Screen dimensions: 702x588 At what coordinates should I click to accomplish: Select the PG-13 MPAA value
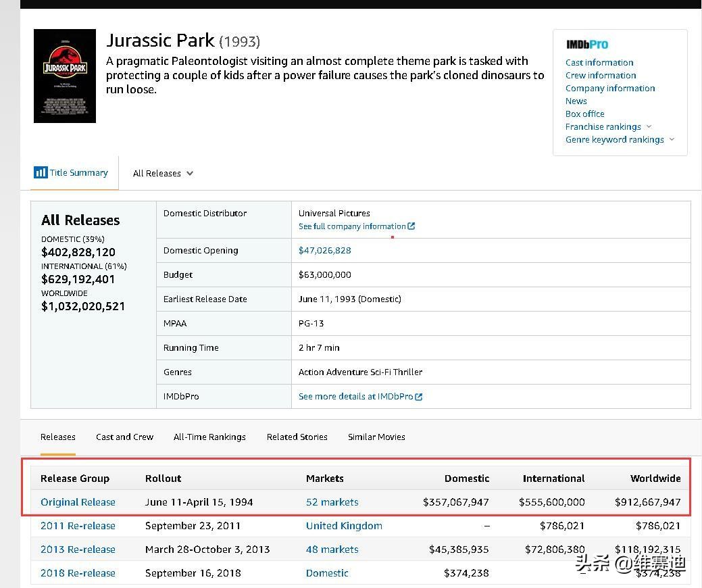(311, 323)
